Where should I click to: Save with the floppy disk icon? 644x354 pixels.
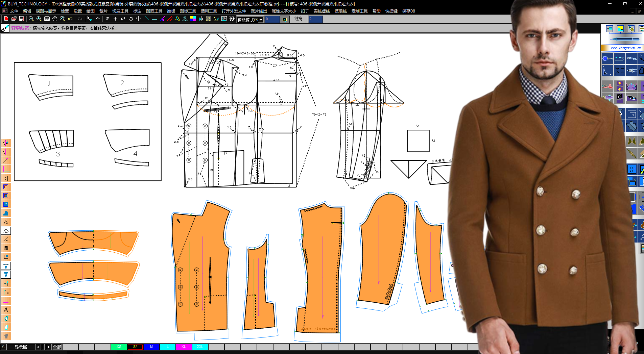coord(22,19)
